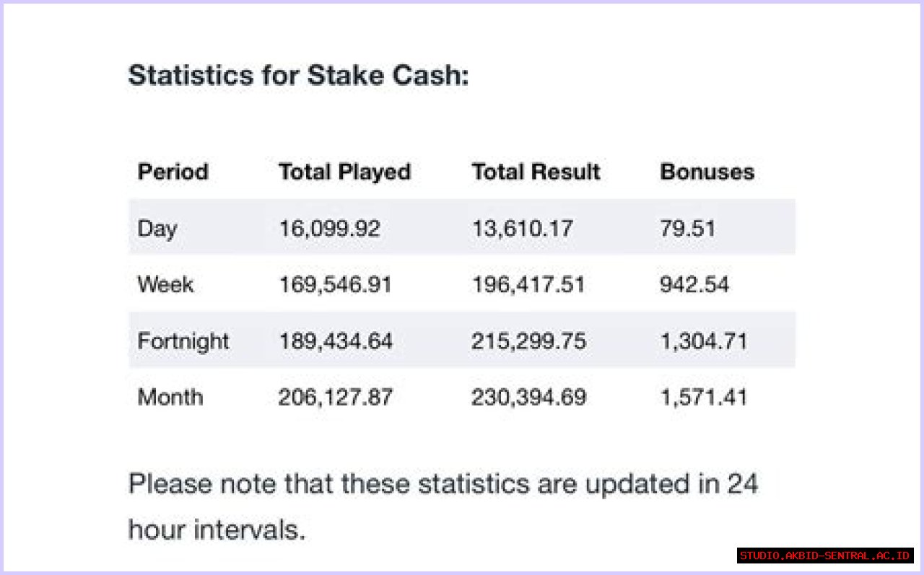Select Week total played value 169,546.91

[335, 284]
